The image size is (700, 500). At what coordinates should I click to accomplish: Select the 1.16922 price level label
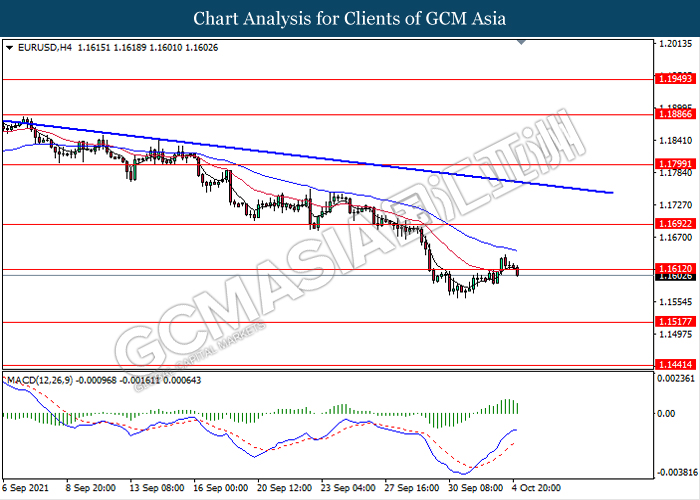675,224
